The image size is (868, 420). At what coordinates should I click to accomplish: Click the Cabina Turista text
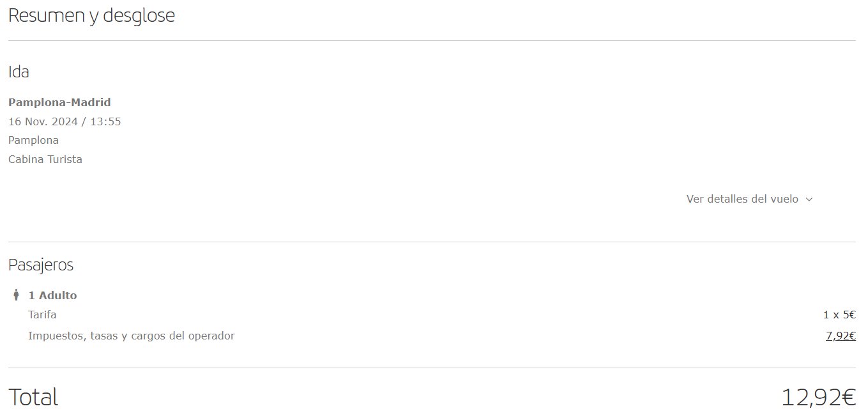click(x=45, y=159)
